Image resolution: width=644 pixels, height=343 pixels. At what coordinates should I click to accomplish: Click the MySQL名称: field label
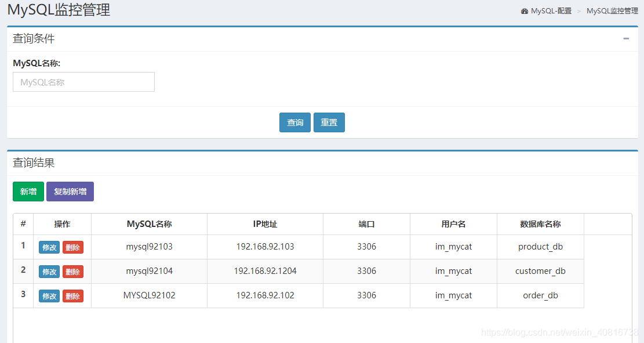[x=37, y=63]
